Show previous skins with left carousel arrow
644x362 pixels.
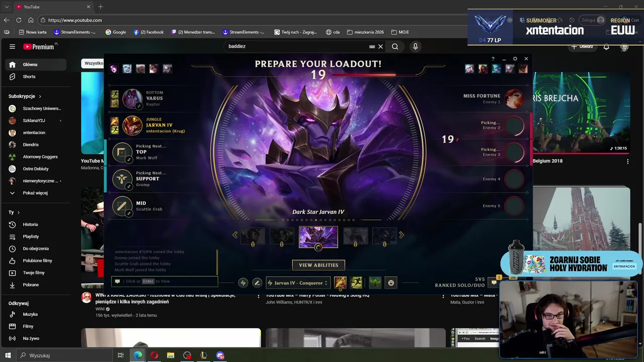tap(235, 235)
